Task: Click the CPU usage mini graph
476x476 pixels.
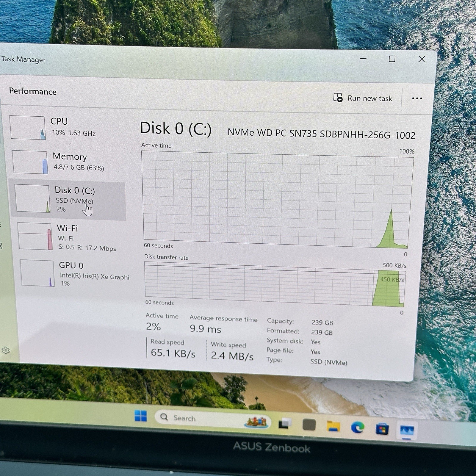Action: [27, 128]
